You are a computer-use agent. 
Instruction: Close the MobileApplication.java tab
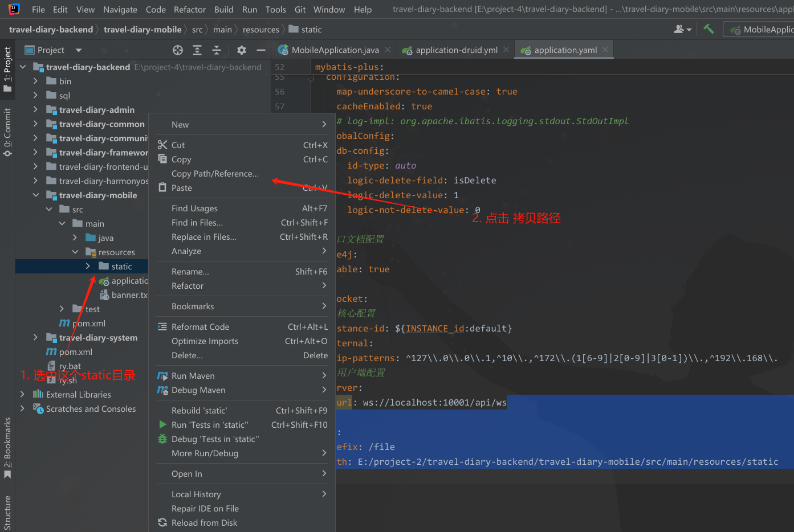[x=388, y=50]
